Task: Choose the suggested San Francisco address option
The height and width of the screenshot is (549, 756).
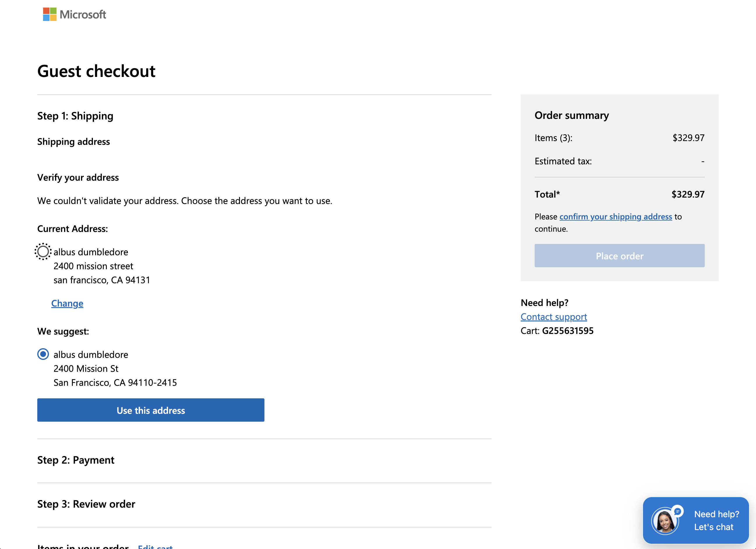Action: coord(43,354)
